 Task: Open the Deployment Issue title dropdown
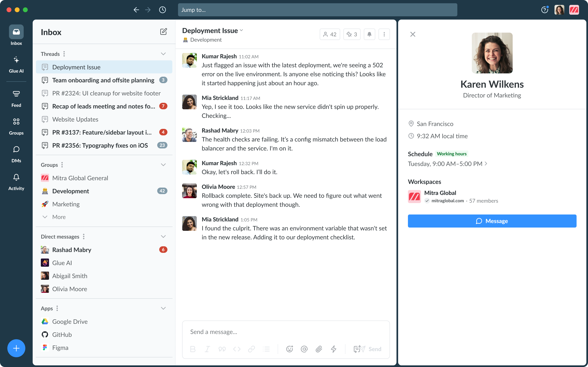click(241, 31)
